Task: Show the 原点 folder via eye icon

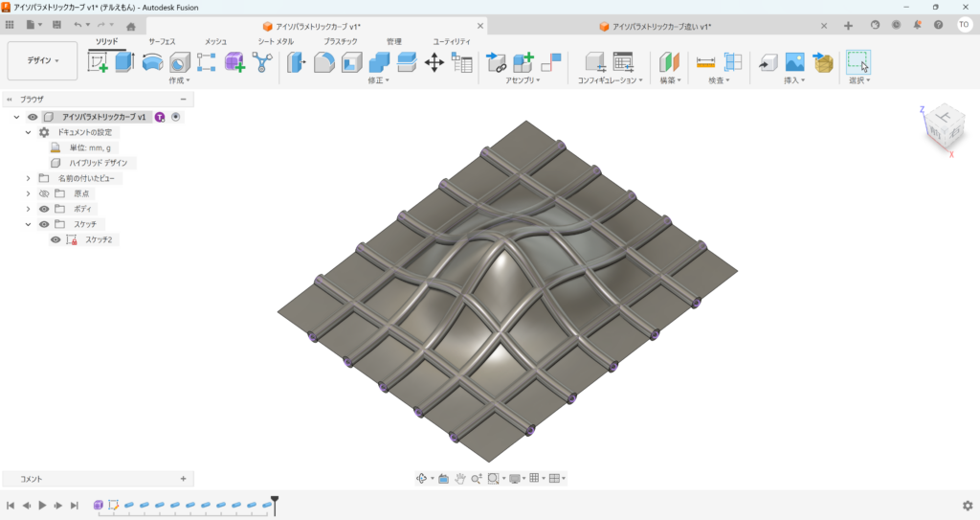Action: 43,193
